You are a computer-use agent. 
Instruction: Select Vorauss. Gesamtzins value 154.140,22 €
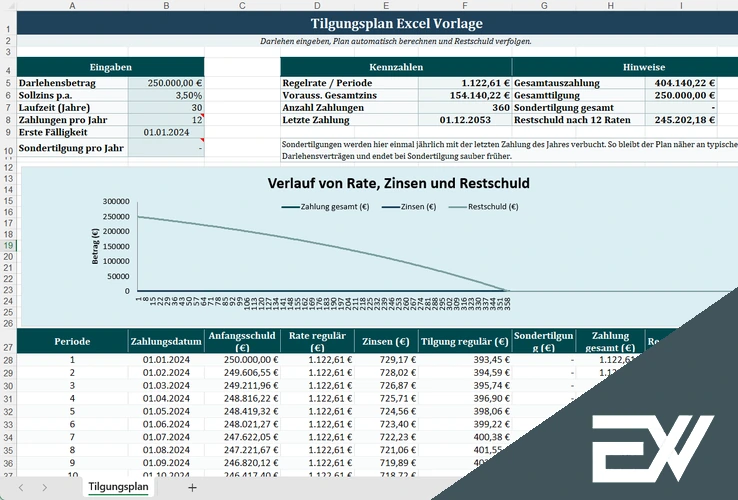[x=465, y=95]
